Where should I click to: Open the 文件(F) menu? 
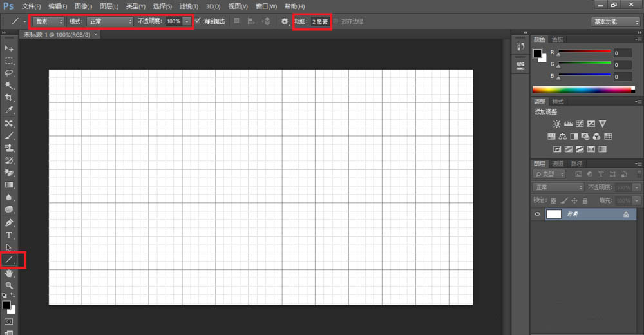pos(31,6)
